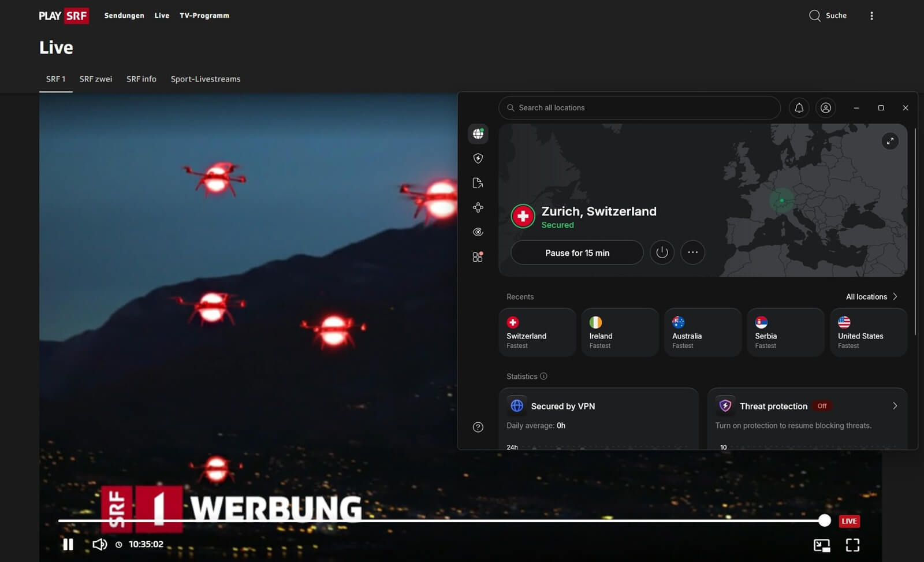Mute the video player volume

pos(99,544)
